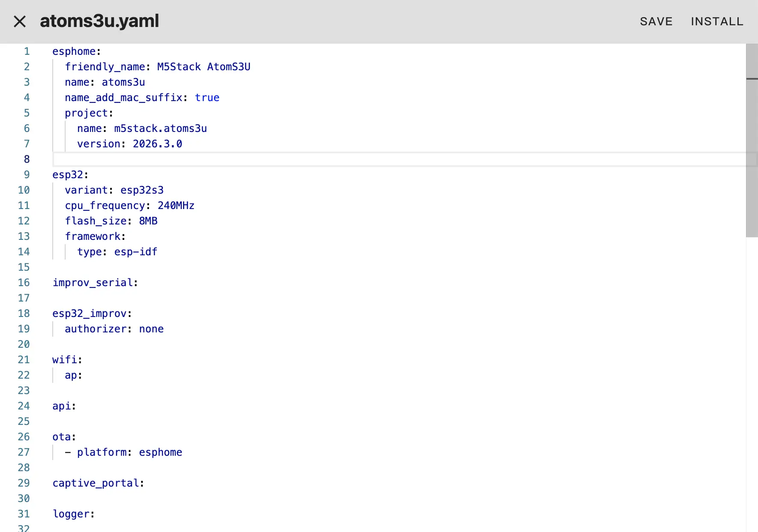Click the project name m5stack.atoms3u value

tap(160, 129)
